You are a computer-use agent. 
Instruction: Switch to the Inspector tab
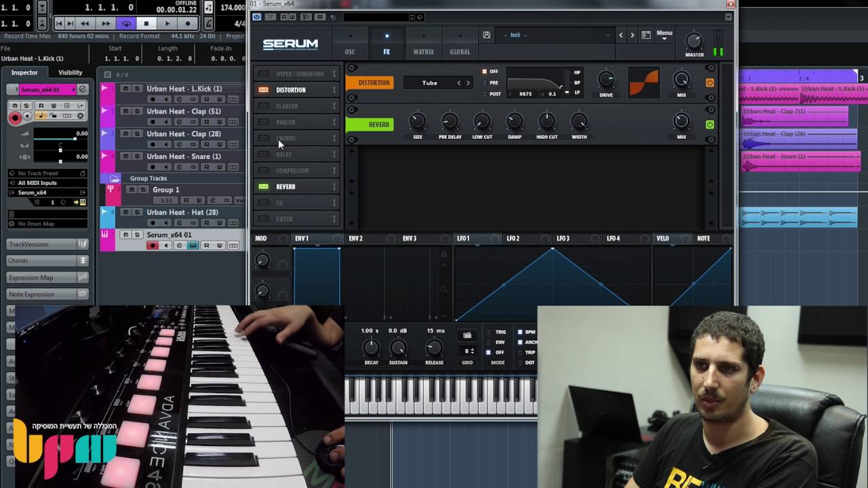pyautogui.click(x=24, y=73)
